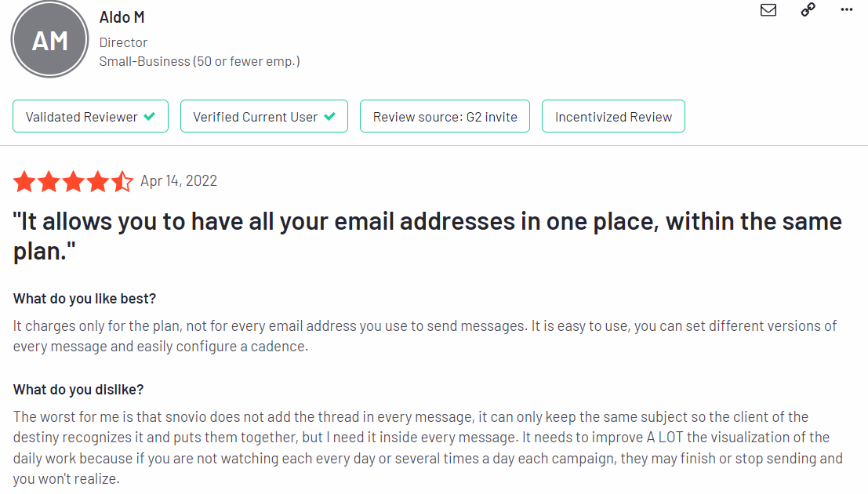868x494 pixels.
Task: Click the Incentivized Review badge
Action: 613,116
